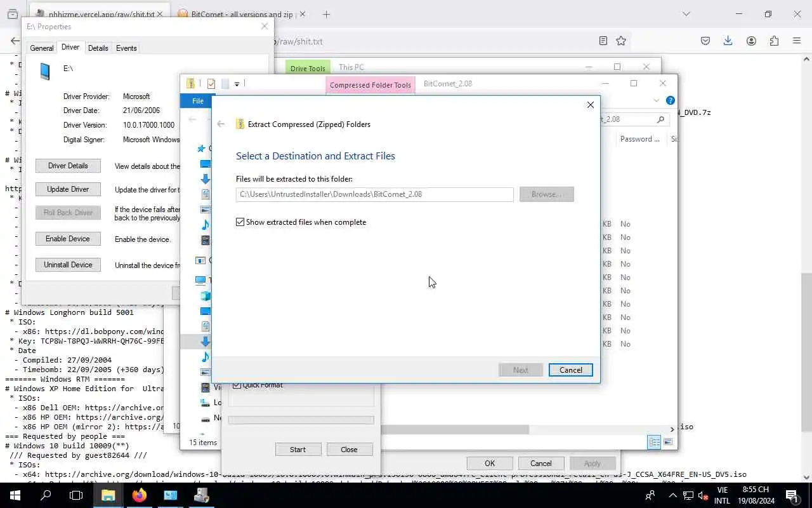This screenshot has height=508, width=812.
Task: Open Firefox View icon at top left
Action: 12,14
